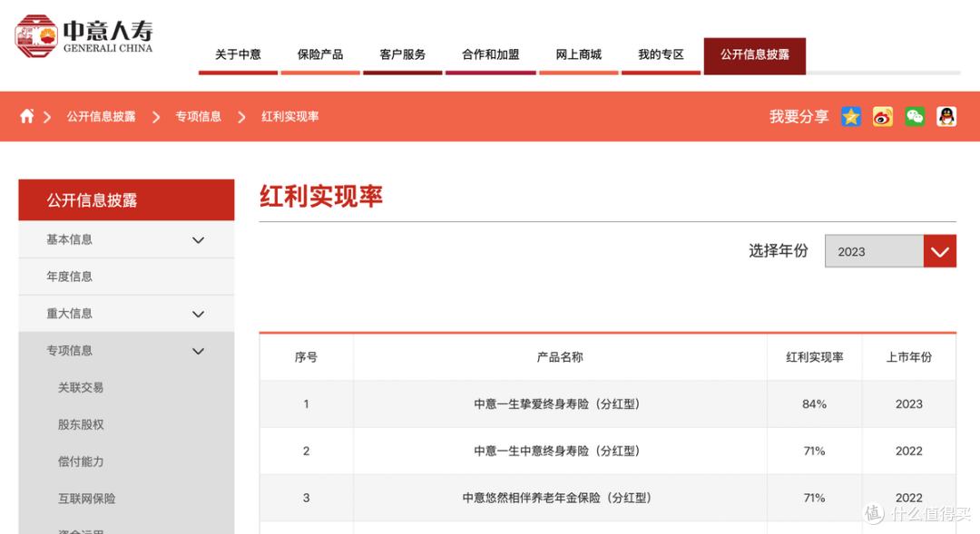Click 2023 listing year in row 1
The width and height of the screenshot is (980, 534).
pos(908,404)
